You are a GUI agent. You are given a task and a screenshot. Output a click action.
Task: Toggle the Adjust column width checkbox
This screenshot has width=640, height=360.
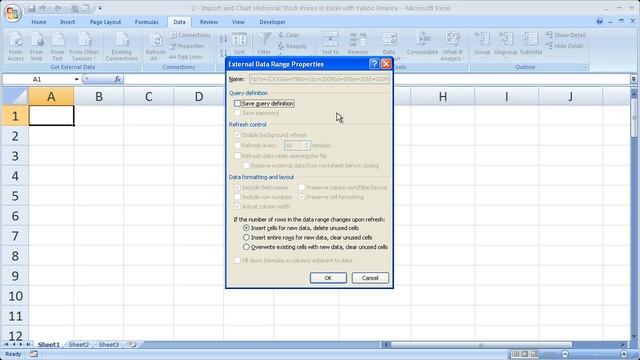(x=237, y=207)
